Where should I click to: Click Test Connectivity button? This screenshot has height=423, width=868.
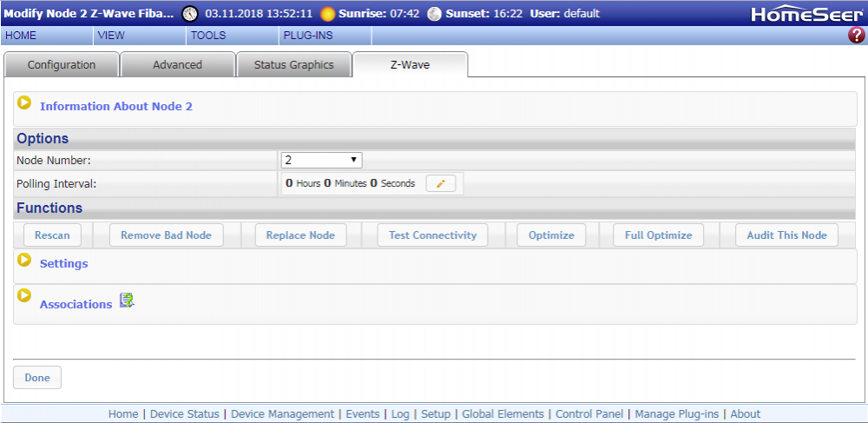432,235
